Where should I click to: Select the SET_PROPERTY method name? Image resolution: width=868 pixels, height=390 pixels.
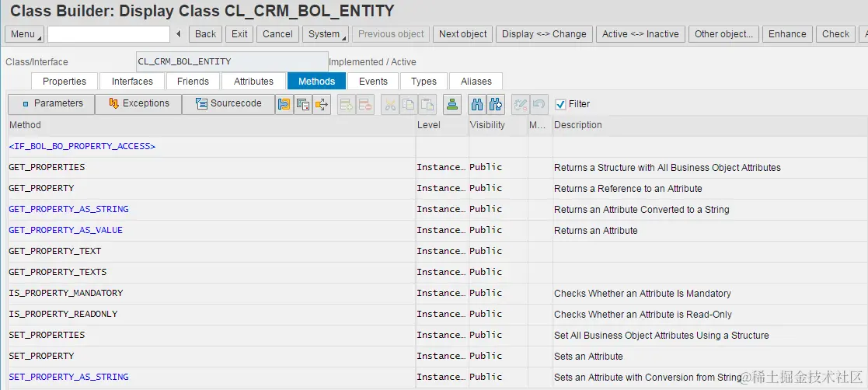point(41,357)
